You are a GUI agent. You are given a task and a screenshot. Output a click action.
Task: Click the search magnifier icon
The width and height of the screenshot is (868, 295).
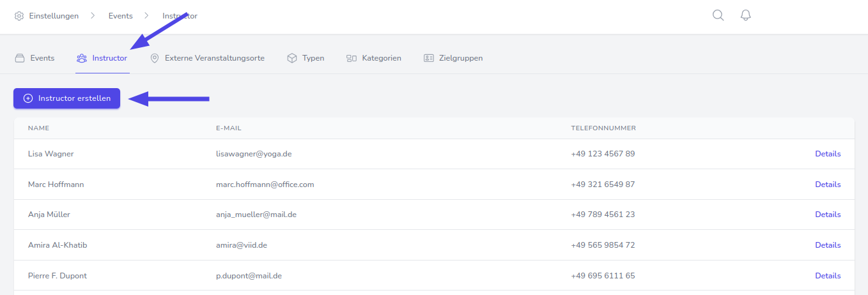tap(718, 15)
